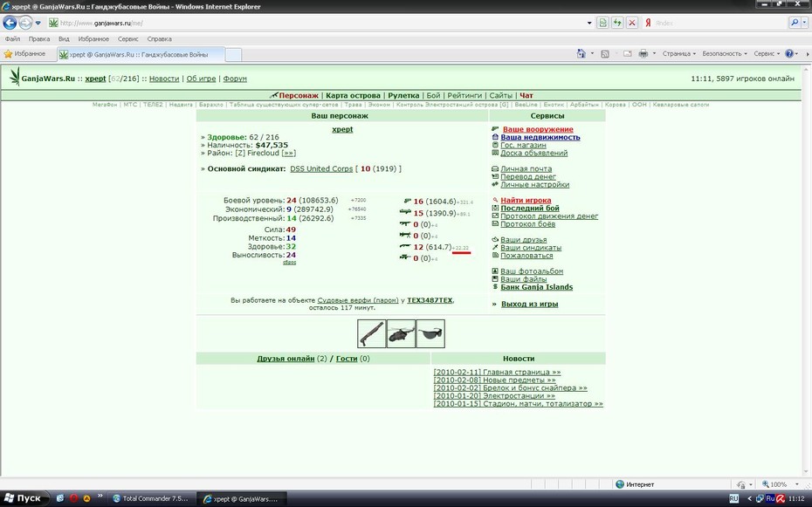Expand the Безопасность dropdown menu
Image resolution: width=812 pixels, height=507 pixels.
click(725, 53)
